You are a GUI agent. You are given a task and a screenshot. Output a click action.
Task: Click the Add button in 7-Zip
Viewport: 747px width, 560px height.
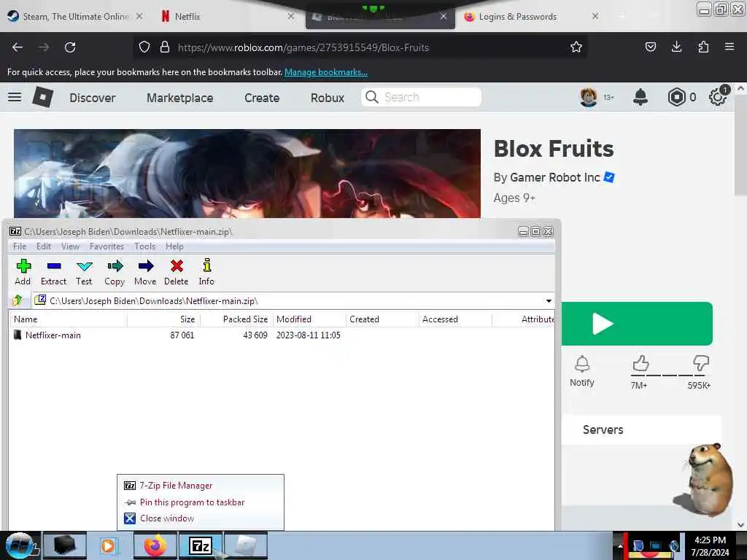[x=23, y=273]
